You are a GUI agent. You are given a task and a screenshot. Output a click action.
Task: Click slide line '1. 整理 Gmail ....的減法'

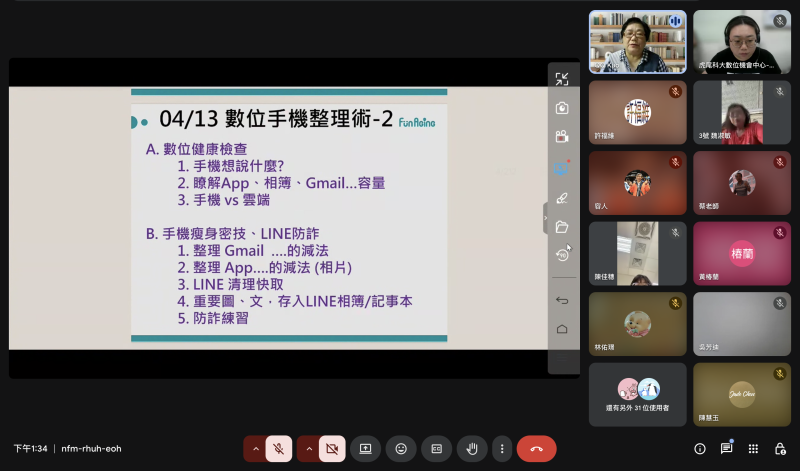pos(253,251)
